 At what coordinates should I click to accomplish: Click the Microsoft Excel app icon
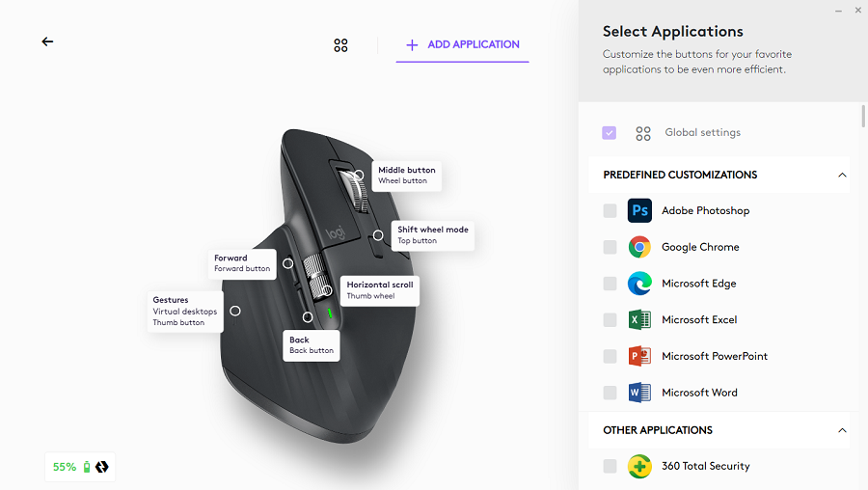[x=639, y=319]
